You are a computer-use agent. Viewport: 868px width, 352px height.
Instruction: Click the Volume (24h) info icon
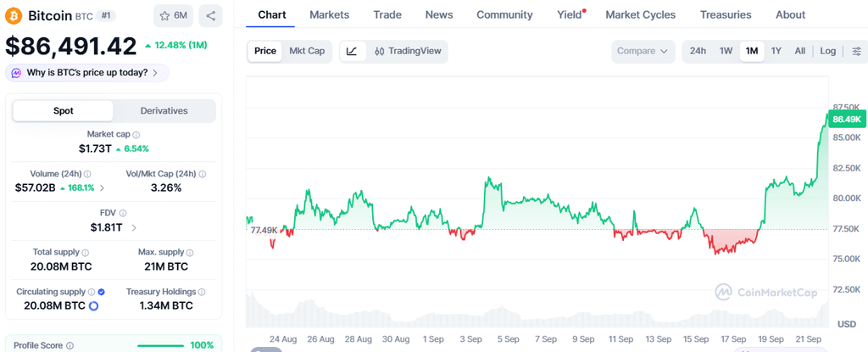pyautogui.click(x=87, y=174)
